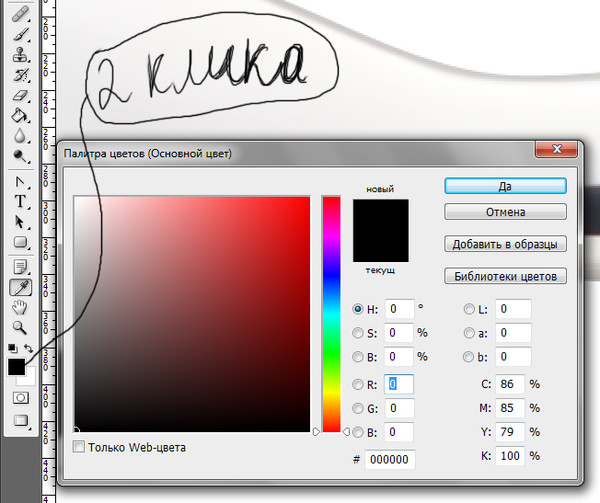Image resolution: width=600 pixels, height=503 pixels.
Task: Click the vertical hue spectrum slider
Action: [x=331, y=314]
